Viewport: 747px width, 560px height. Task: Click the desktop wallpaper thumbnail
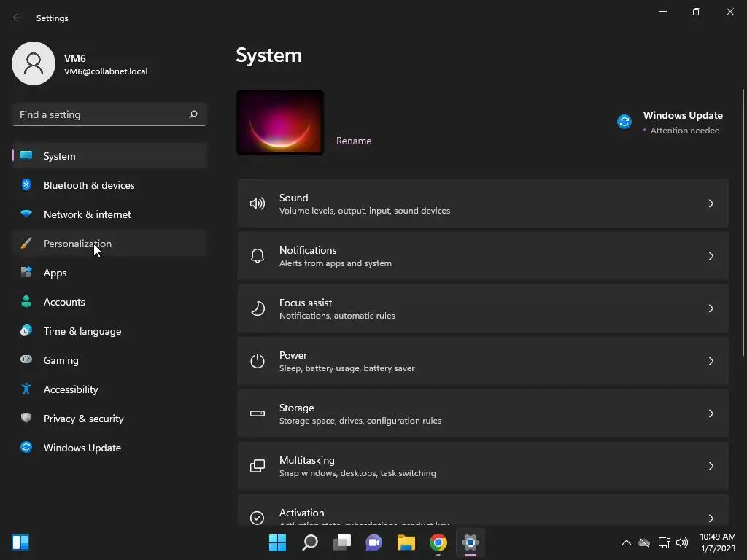click(280, 122)
